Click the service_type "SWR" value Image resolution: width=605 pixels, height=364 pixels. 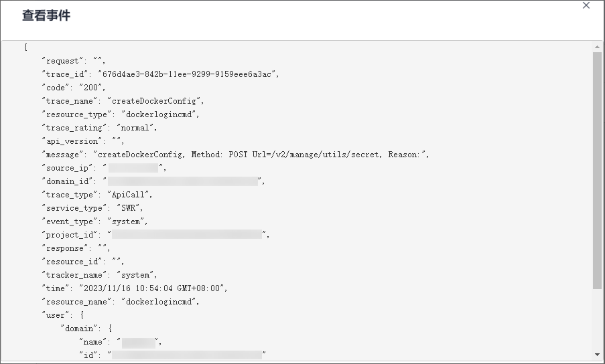(127, 208)
